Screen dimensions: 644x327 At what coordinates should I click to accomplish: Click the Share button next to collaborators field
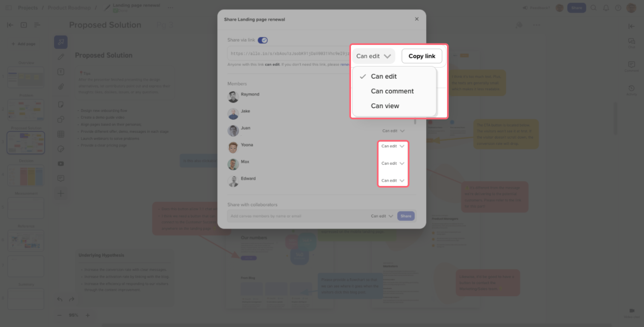click(x=406, y=216)
